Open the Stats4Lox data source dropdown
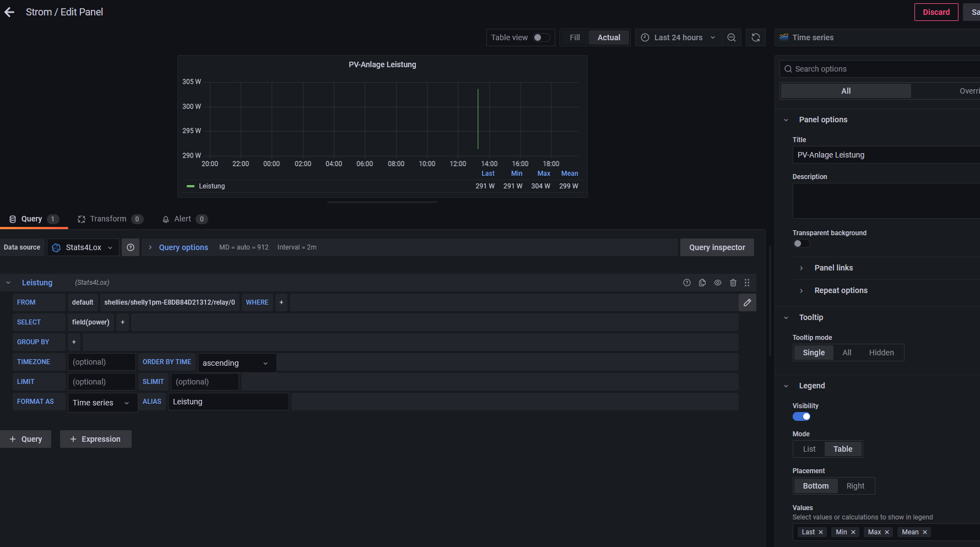Screen dimensions: 980x547 click(x=83, y=247)
